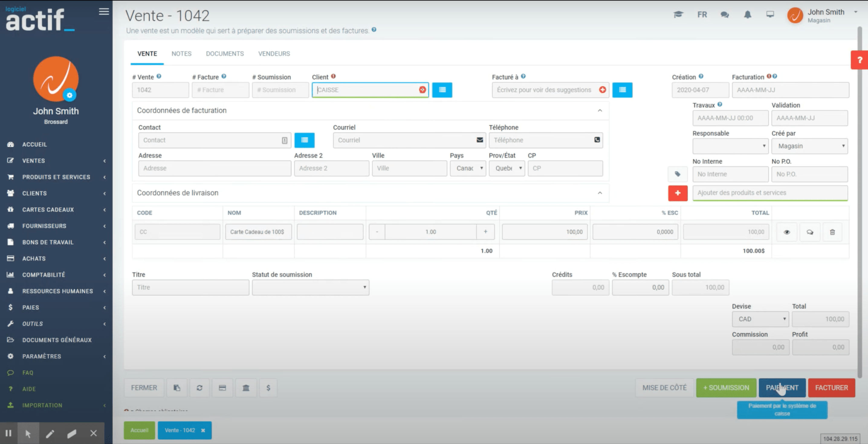Screen dimensions: 868x444
Task: Open the COMPTABILITÉ sidebar menu
Action: (x=44, y=275)
